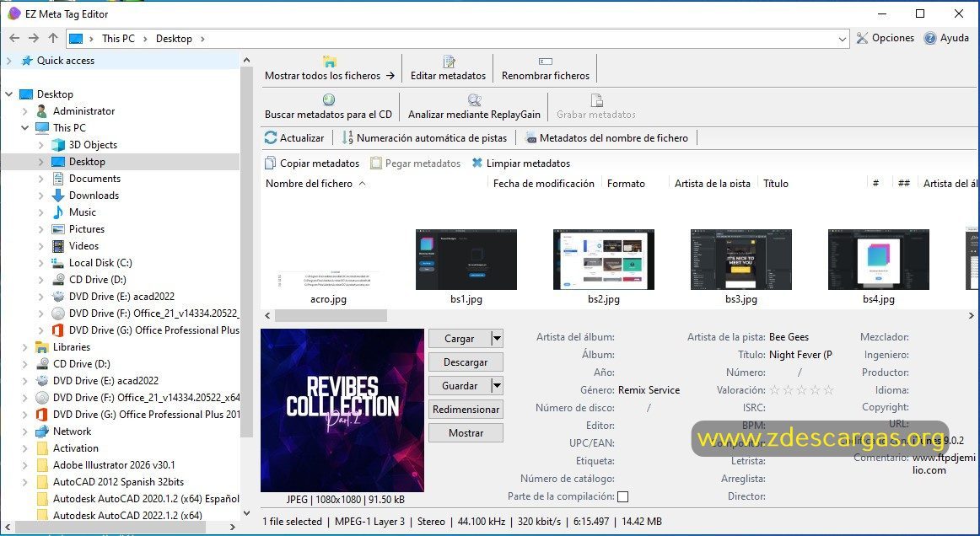Screen dimensions: 980x536
Task: Select Network in the tree
Action: click(x=72, y=431)
